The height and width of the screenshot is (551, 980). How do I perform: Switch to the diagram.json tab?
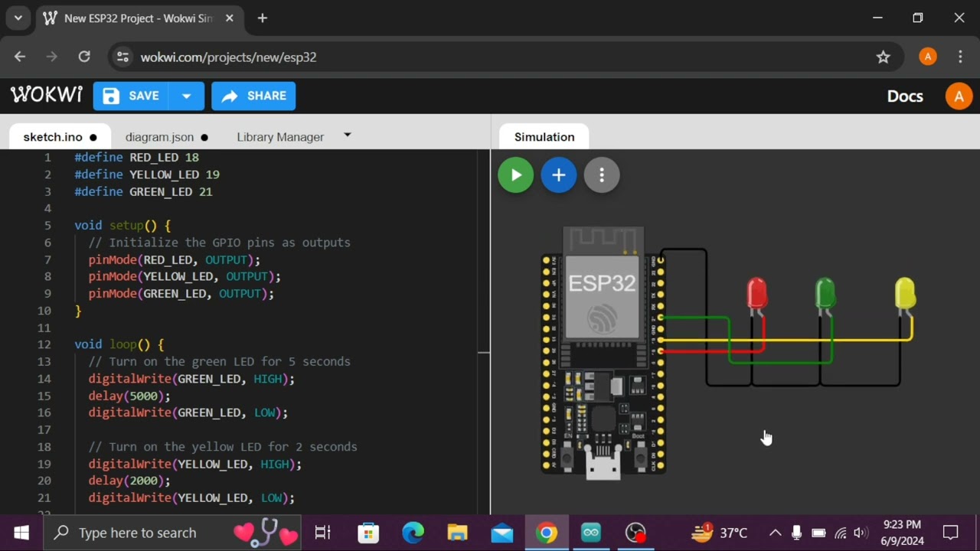click(166, 137)
